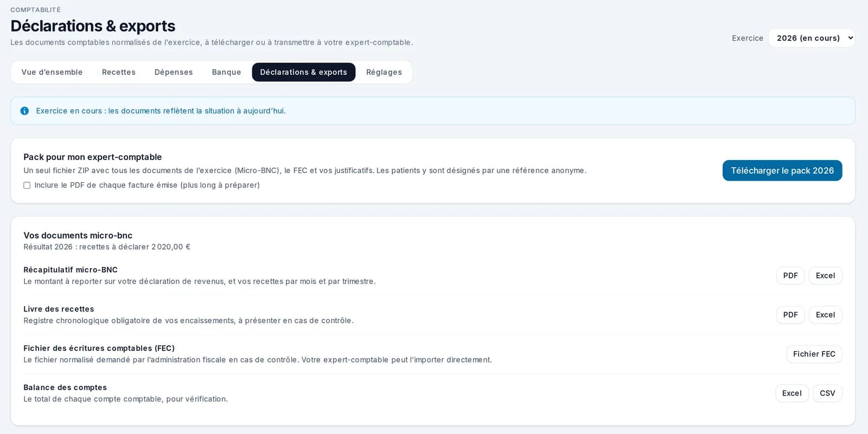The width and height of the screenshot is (868, 434).
Task: Export Récapitulatif micro-BNC to Excel
Action: click(x=826, y=276)
